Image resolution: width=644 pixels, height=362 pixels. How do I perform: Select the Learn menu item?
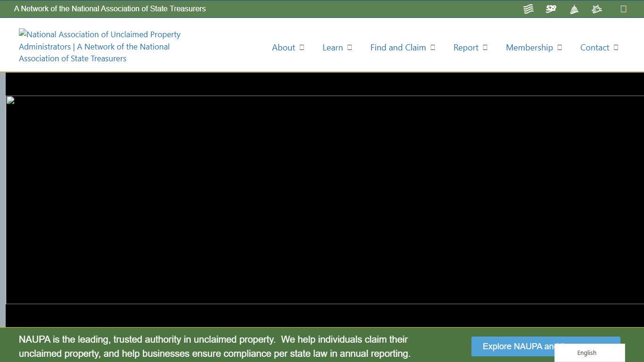click(333, 47)
